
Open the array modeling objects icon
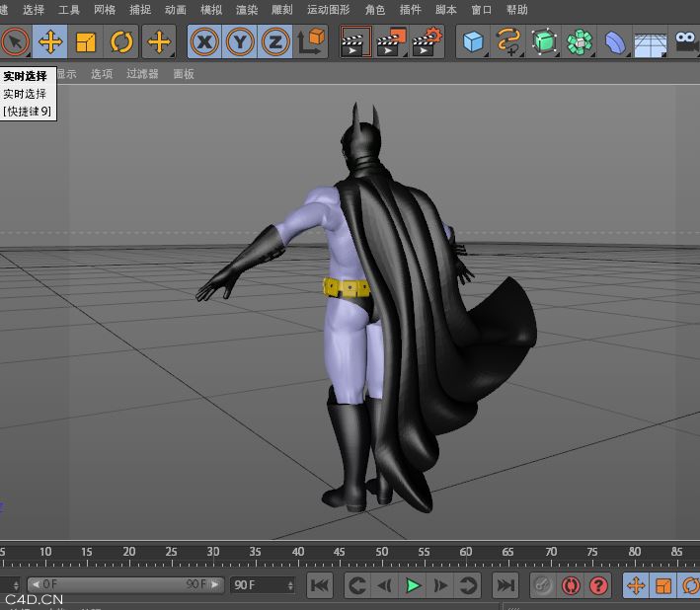click(580, 42)
